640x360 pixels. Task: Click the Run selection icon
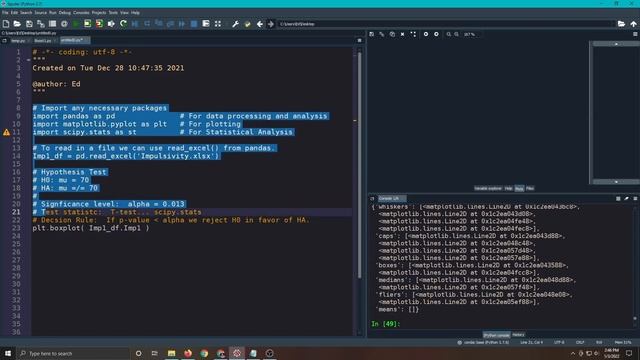(111, 24)
